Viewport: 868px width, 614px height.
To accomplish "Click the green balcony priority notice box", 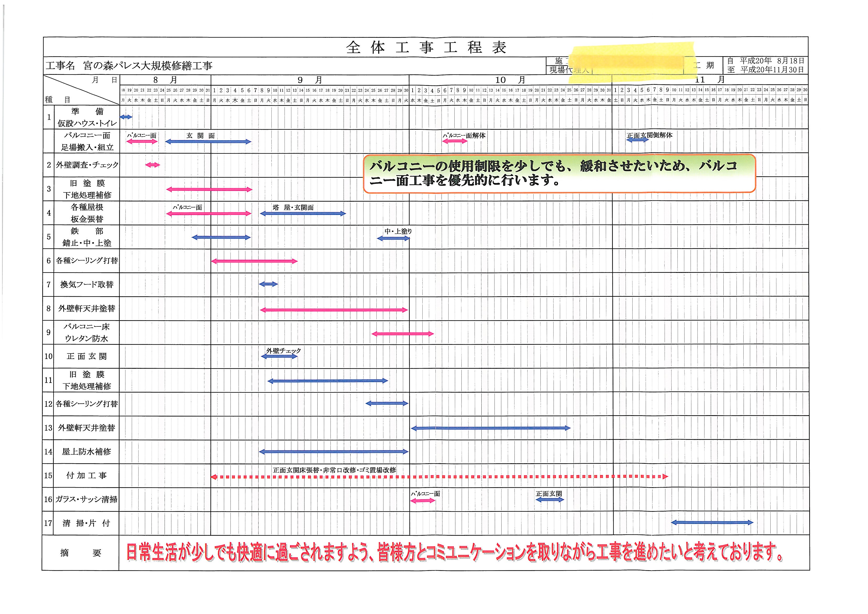I will tap(559, 174).
